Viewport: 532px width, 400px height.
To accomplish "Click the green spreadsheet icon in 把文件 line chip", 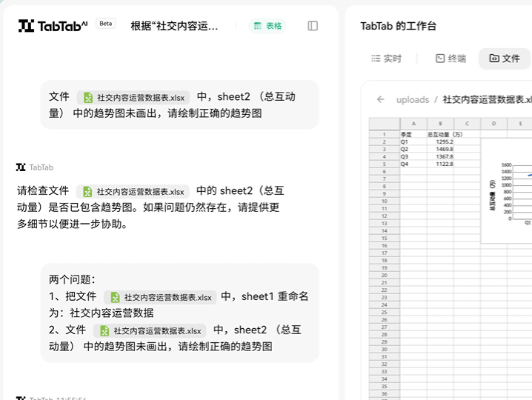I will coord(115,297).
